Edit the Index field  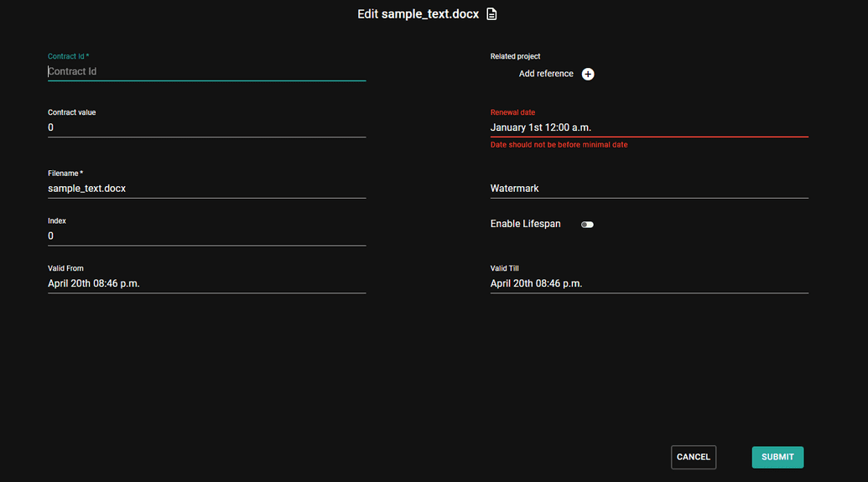click(206, 236)
